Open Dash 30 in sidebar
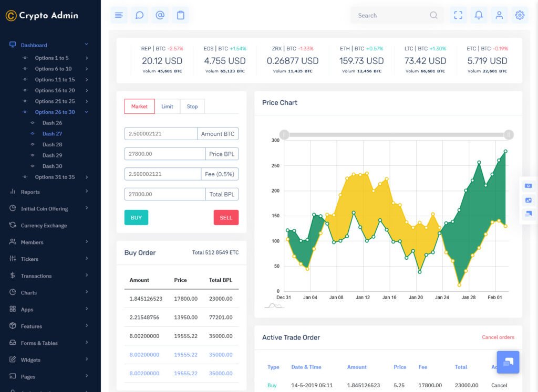538x392 pixels. [52, 166]
